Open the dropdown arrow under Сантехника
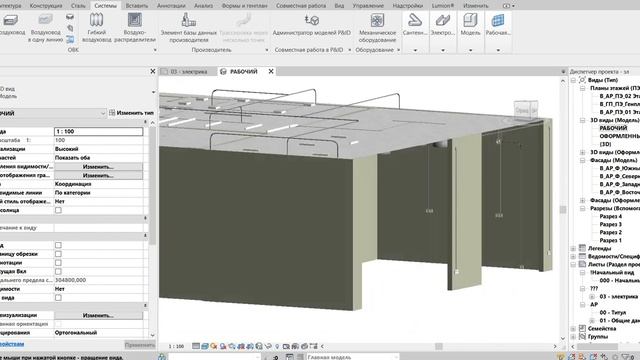The height and width of the screenshot is (360, 640). (x=415, y=50)
